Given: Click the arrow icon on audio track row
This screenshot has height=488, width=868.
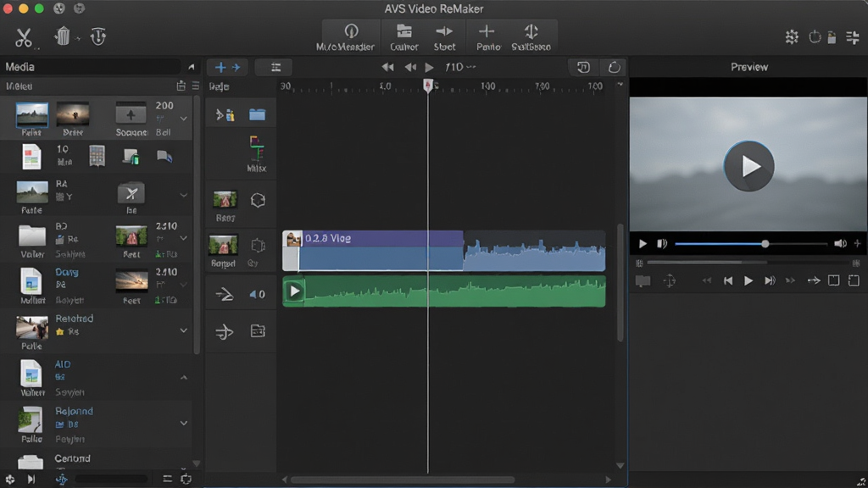Looking at the screenshot, I should click(224, 294).
